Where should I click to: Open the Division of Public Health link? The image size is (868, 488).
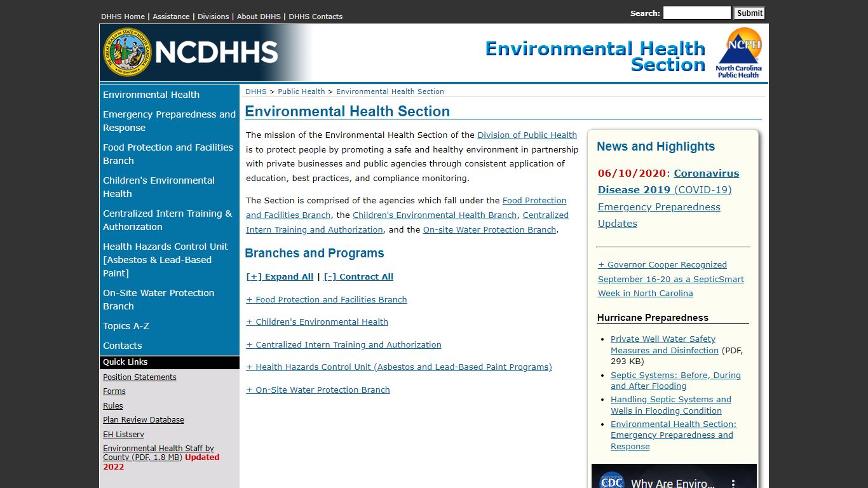(527, 135)
